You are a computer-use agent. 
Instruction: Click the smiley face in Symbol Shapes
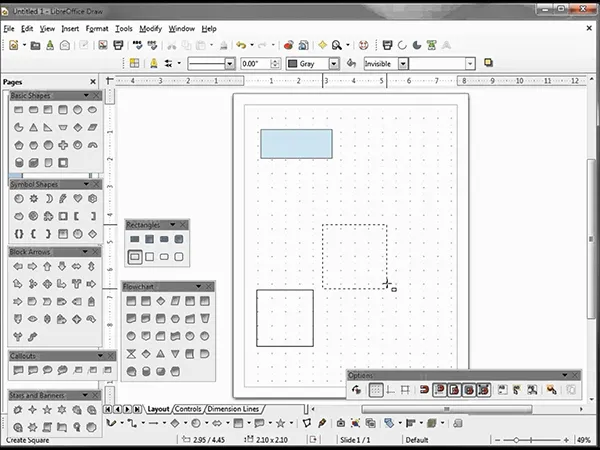click(x=17, y=198)
